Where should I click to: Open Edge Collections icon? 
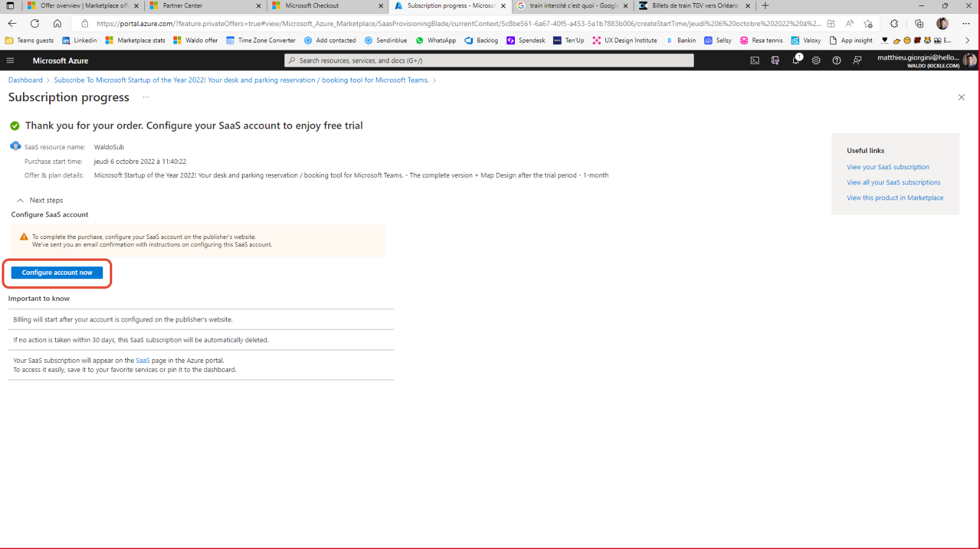919,24
